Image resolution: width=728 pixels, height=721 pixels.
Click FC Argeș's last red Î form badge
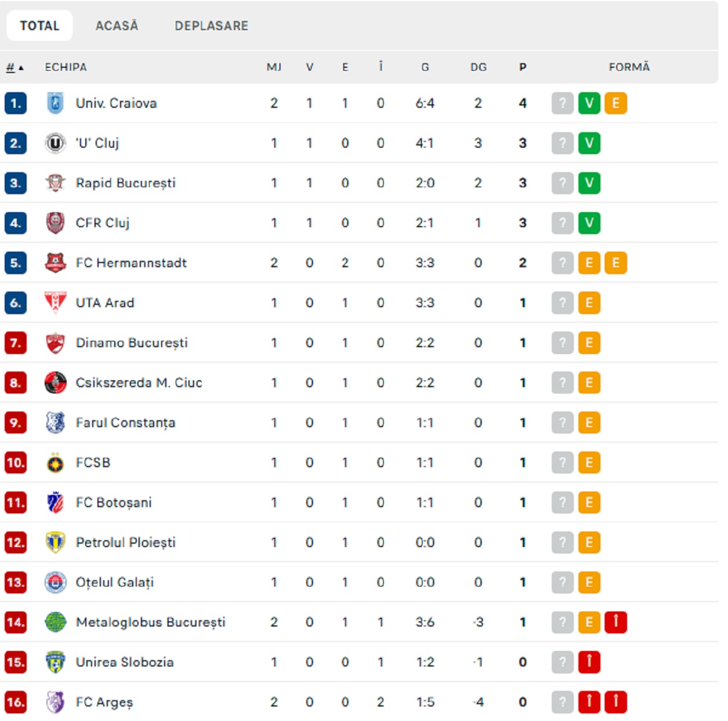point(616,702)
